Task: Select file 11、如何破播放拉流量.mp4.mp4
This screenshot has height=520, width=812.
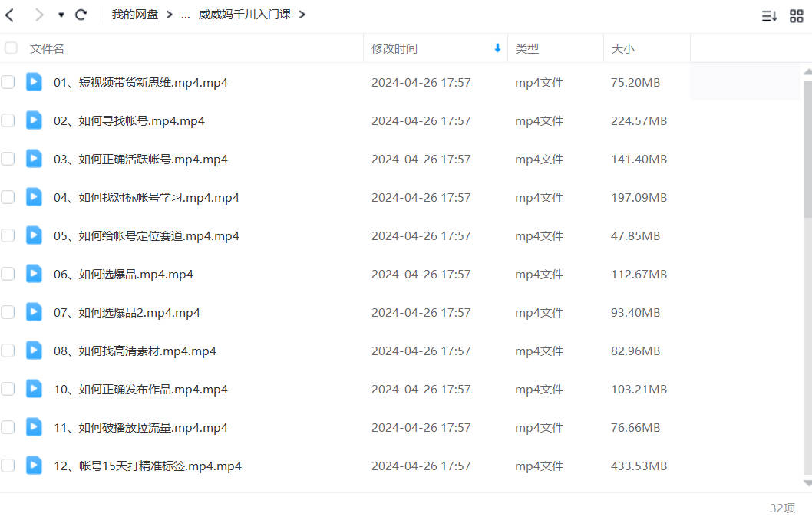Action: (140, 427)
